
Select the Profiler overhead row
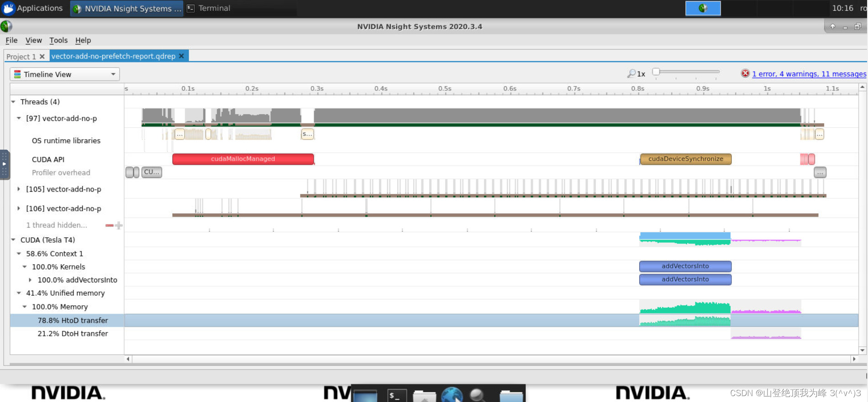click(61, 172)
